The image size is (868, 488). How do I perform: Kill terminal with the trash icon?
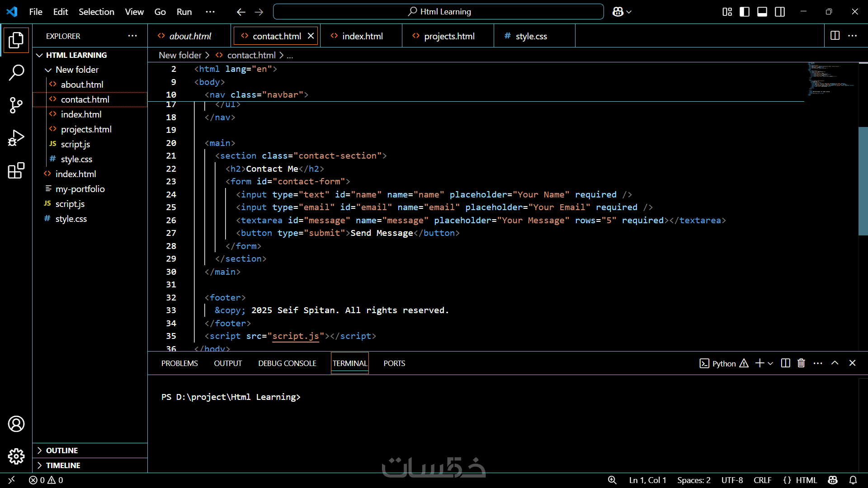click(x=801, y=363)
